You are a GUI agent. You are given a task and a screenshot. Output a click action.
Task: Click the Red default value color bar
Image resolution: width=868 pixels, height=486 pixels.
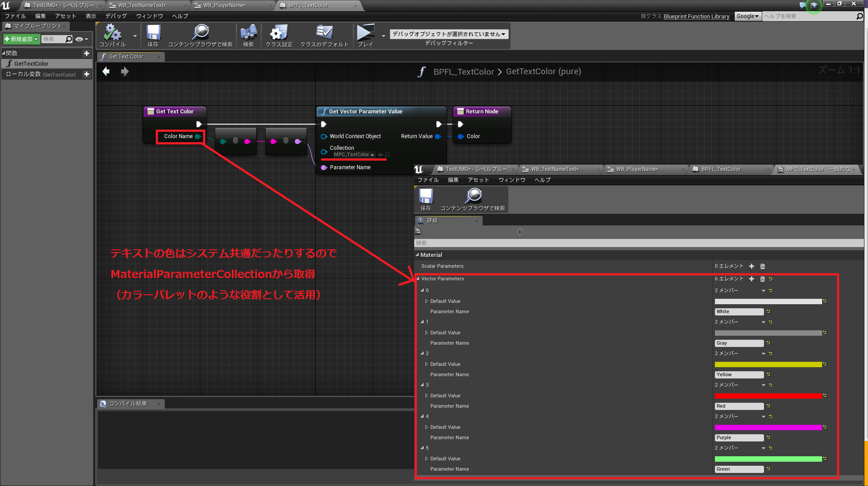click(768, 396)
